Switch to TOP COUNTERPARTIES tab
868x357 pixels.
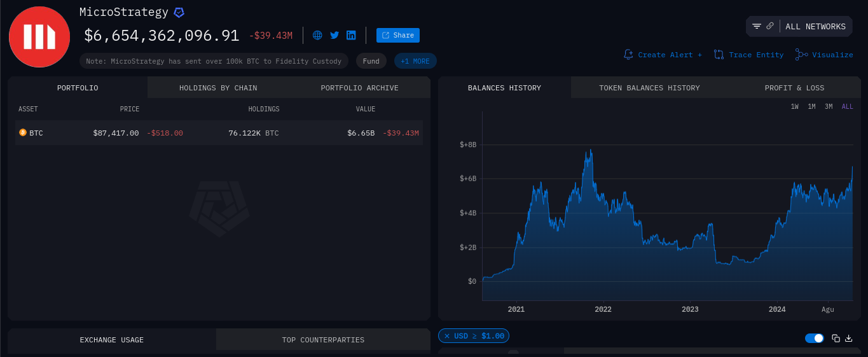323,340
